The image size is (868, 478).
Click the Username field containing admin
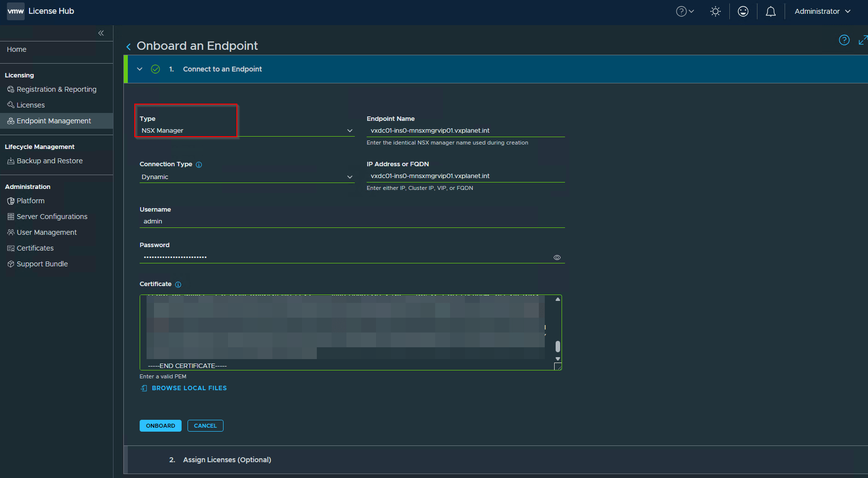(x=352, y=221)
